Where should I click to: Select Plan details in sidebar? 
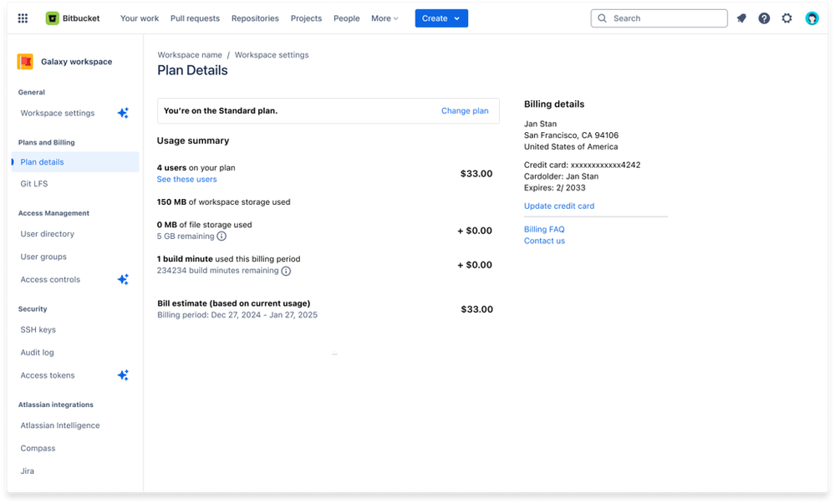(x=75, y=162)
